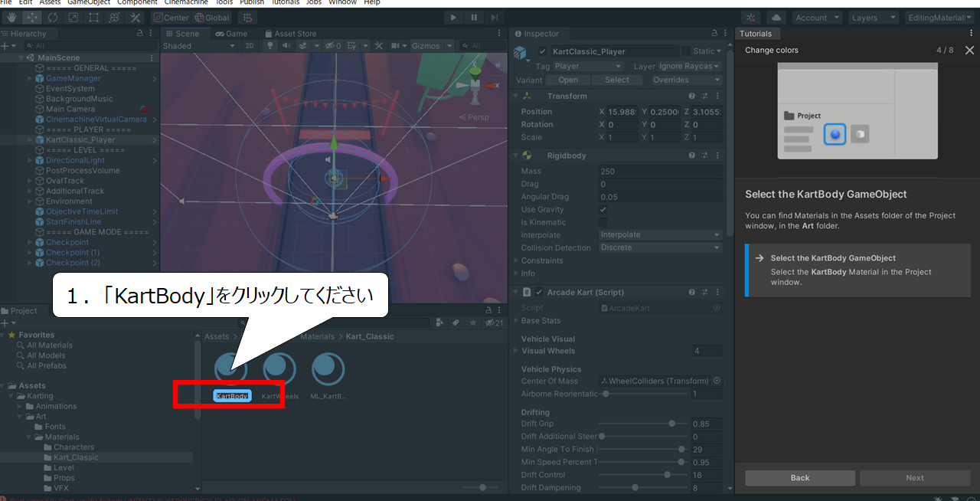Viewport: 980px width, 501px height.
Task: Toggle the Static checkbox
Action: pyautogui.click(x=686, y=51)
